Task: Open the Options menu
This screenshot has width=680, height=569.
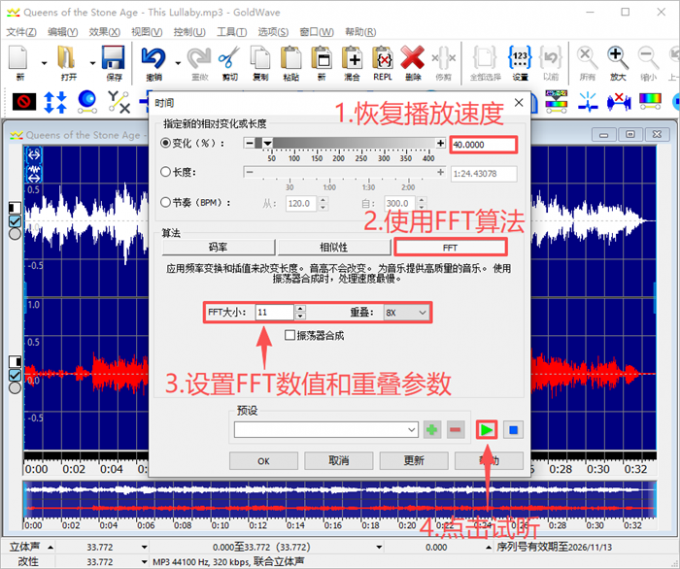Action: pyautogui.click(x=273, y=32)
